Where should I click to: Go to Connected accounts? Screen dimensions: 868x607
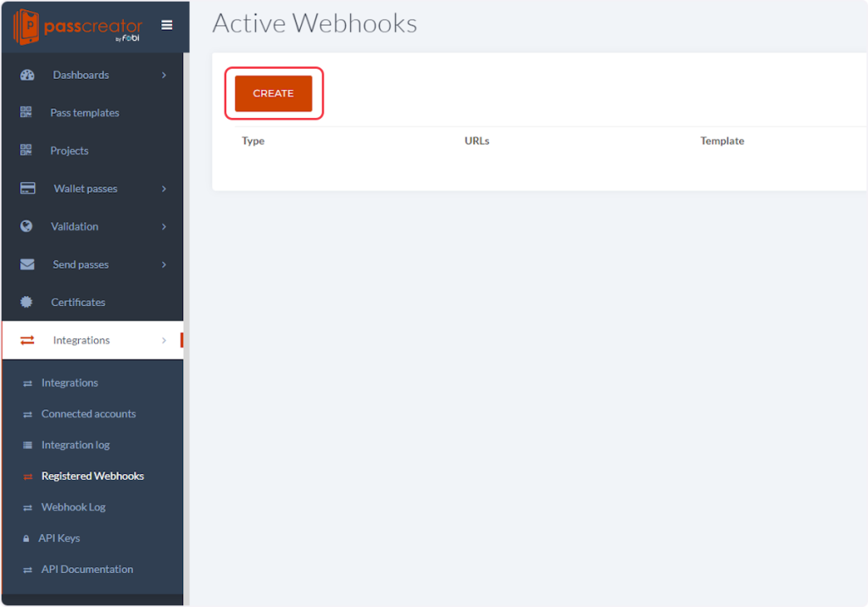tap(88, 415)
